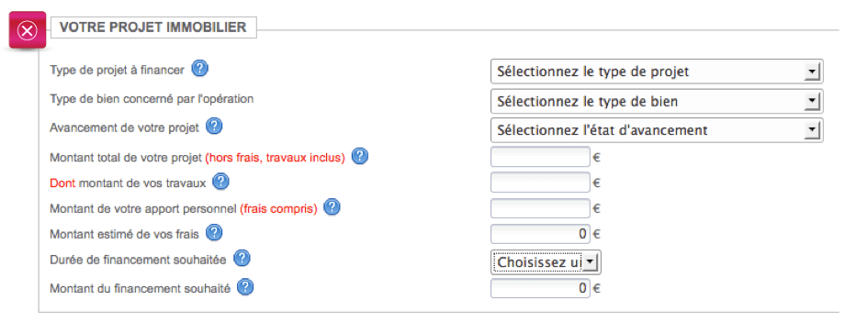
Task: Focus the Montant du financement souhaité field
Action: [x=540, y=288]
